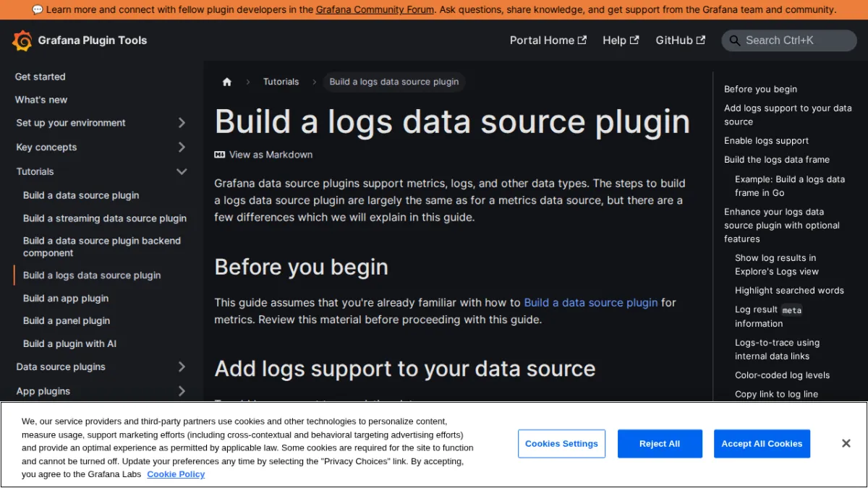This screenshot has width=868, height=488.
Task: Click Accept All Cookies button
Action: click(762, 443)
